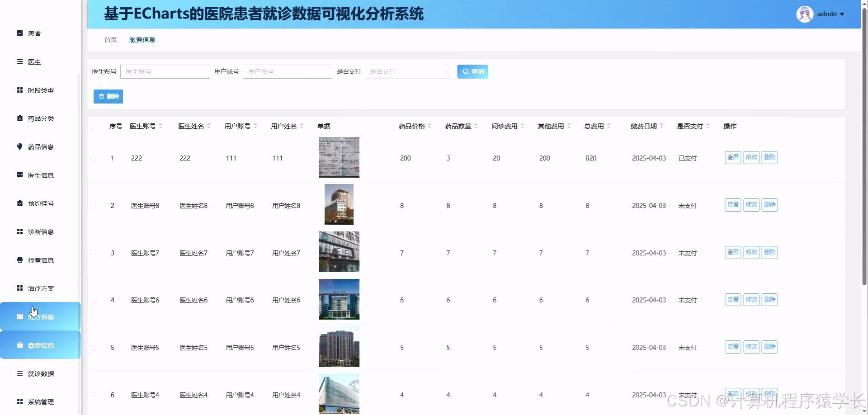The width and height of the screenshot is (868, 415).
Task: Switch to the 首页 tab
Action: [x=110, y=40]
